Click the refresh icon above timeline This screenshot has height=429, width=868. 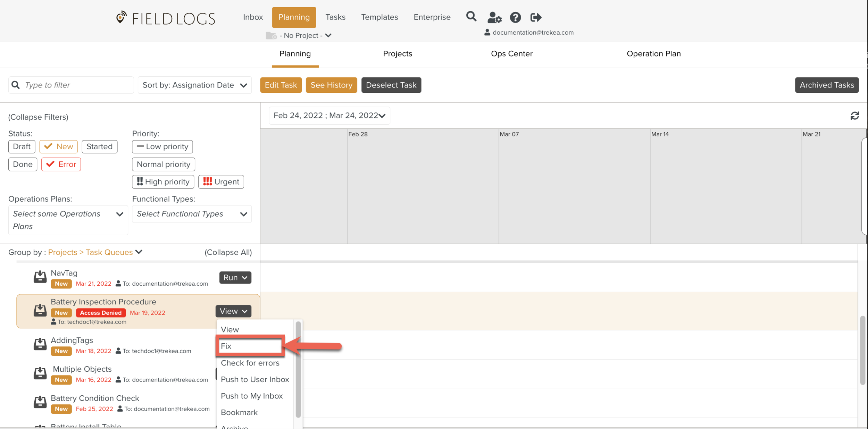(854, 116)
